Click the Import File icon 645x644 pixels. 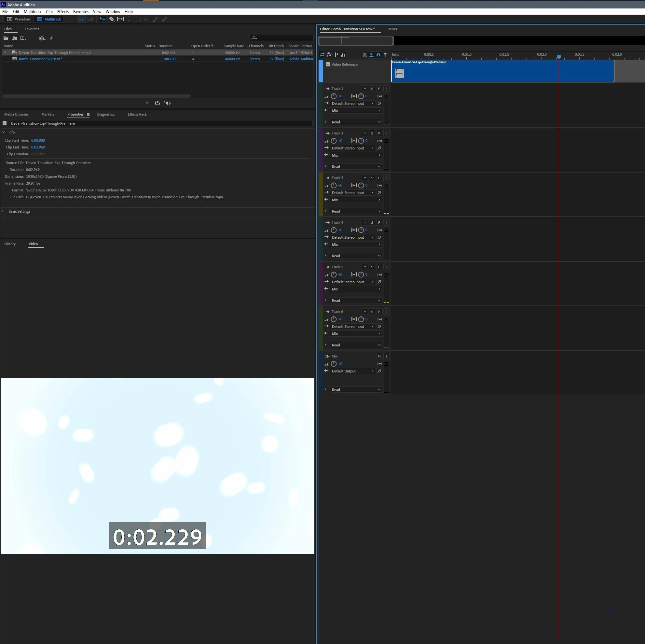(x=15, y=38)
